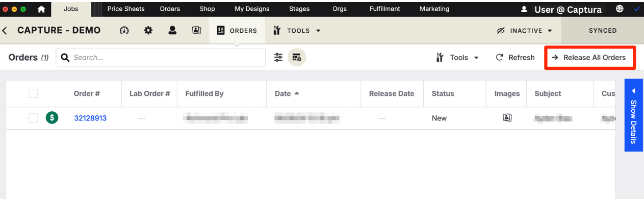The width and height of the screenshot is (644, 199).
Task: Tick the select-all orders header checkbox
Action: click(33, 93)
